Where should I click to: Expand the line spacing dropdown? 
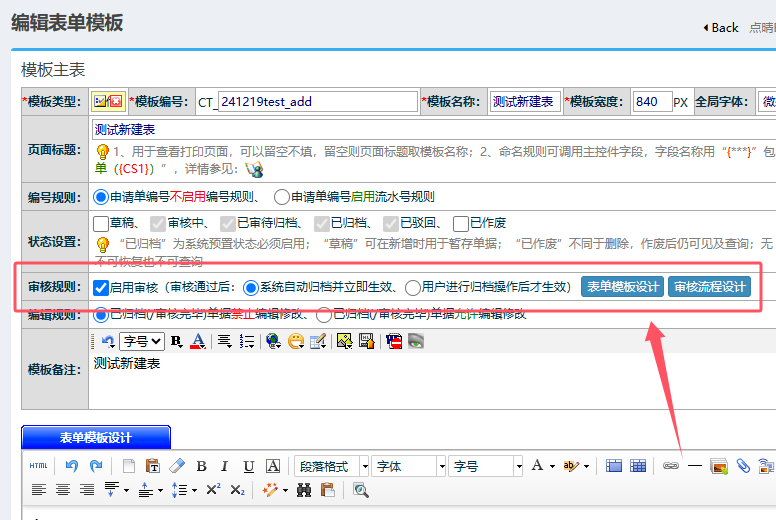[x=194, y=491]
